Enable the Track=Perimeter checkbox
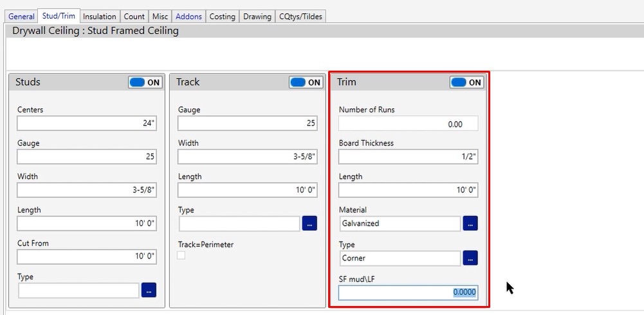Screen dimensions: 644x315 click(x=181, y=255)
